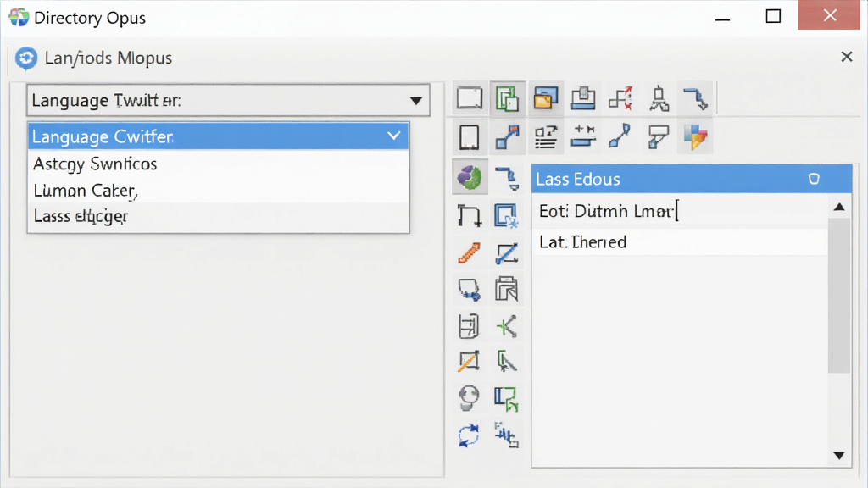Click the green branching node icon

[x=507, y=326]
